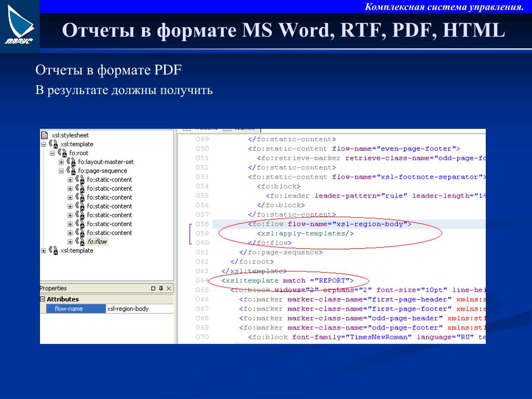Viewport: 532px width, 399px height.
Task: Click the closing fo:flow tag on line 060
Action: [270, 243]
